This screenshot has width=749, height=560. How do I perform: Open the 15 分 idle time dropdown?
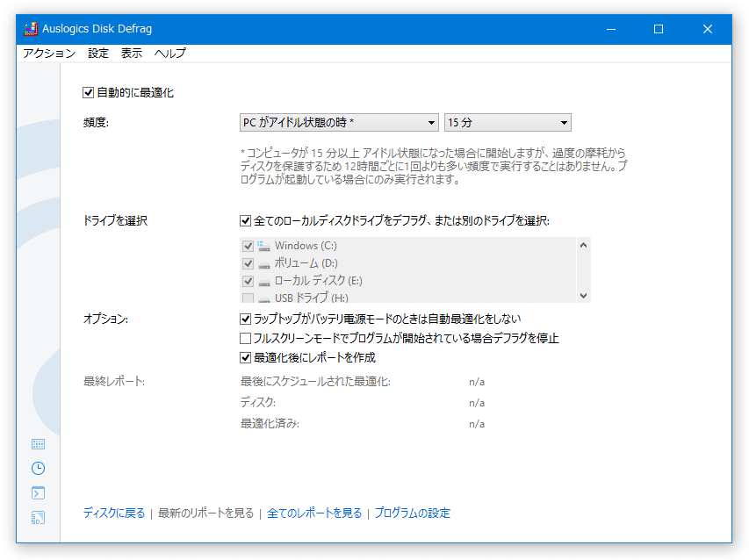tap(508, 123)
